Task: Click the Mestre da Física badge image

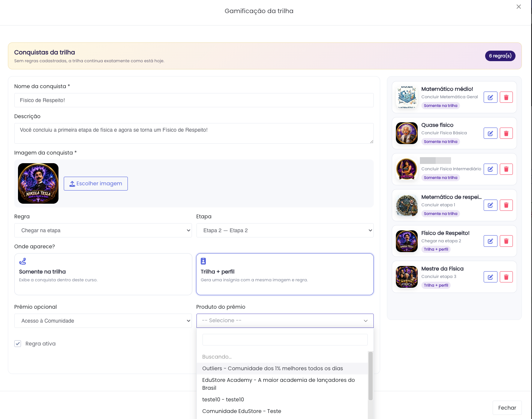Action: coord(407,277)
